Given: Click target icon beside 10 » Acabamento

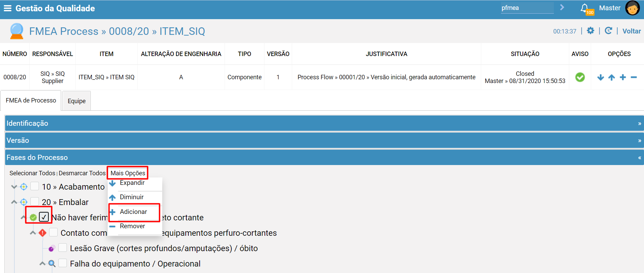Looking at the screenshot, I should point(24,187).
